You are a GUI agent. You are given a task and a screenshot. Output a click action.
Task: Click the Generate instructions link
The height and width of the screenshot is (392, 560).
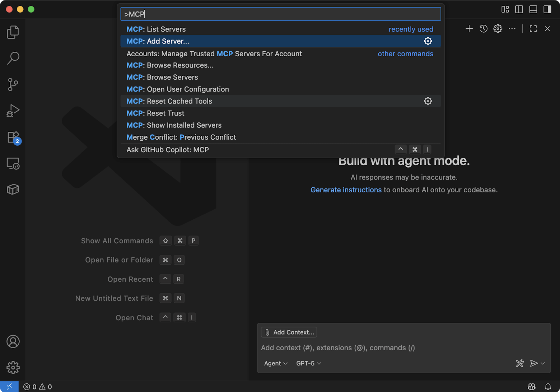pyautogui.click(x=346, y=190)
